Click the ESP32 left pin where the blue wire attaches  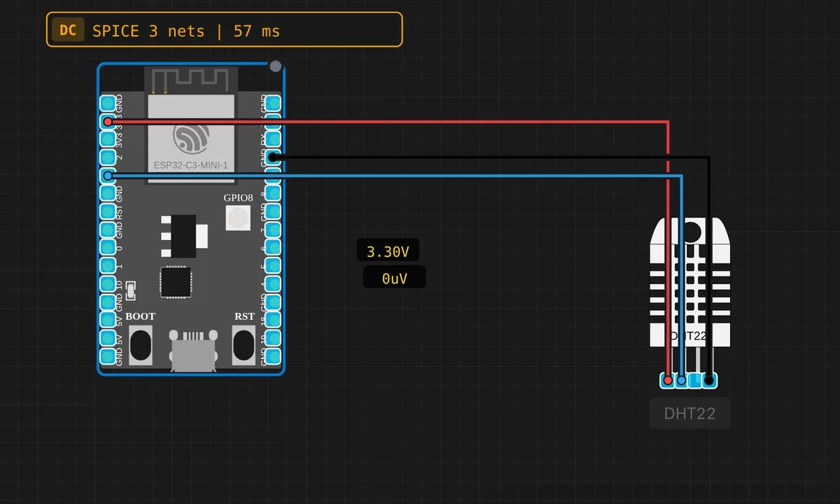[x=107, y=176]
